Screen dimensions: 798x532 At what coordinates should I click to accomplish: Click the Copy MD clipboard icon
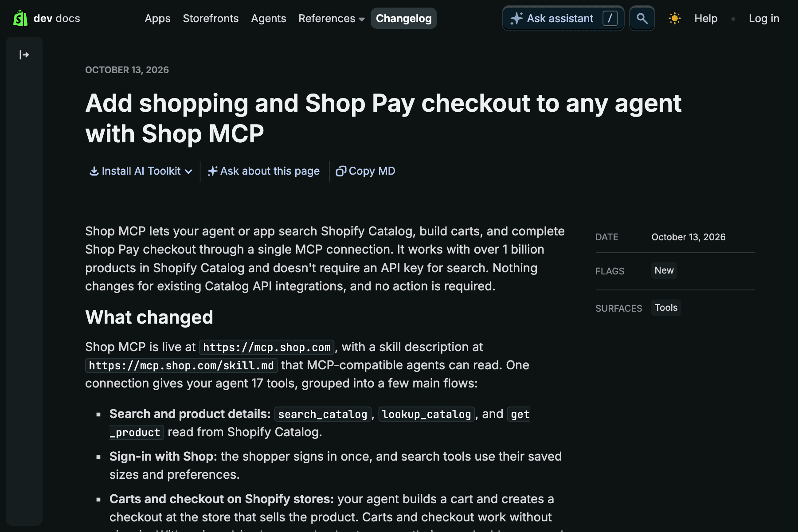tap(341, 171)
